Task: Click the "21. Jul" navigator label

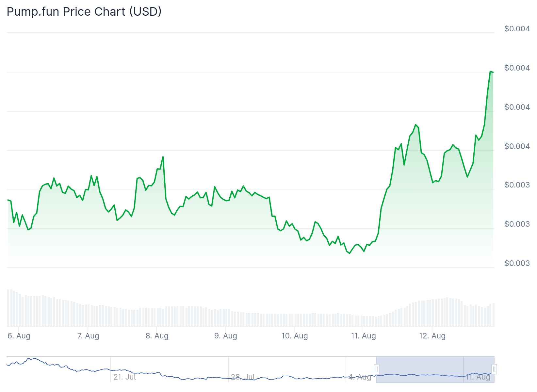Action: [125, 377]
